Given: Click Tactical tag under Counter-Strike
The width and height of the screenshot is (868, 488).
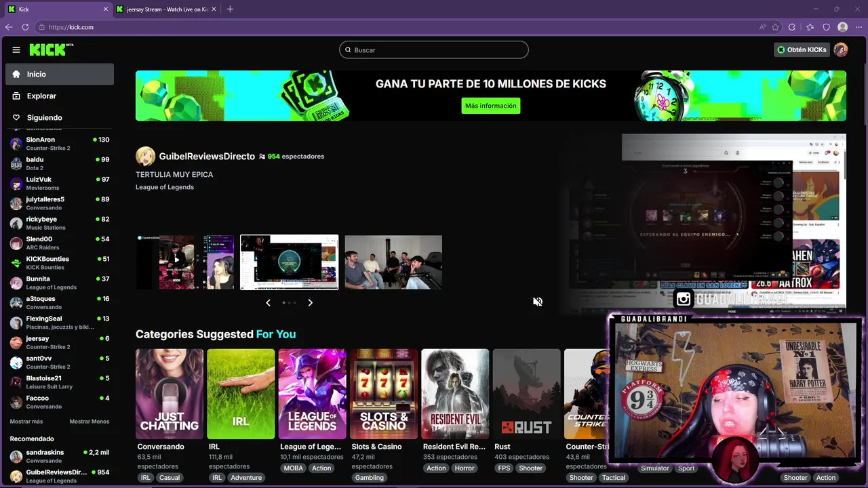Looking at the screenshot, I should [x=614, y=478].
